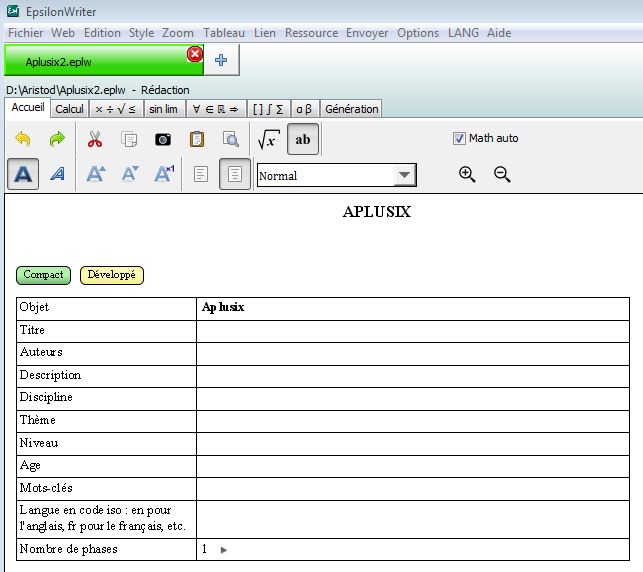Open the Edition menu
This screenshot has height=572, width=643.
tap(102, 33)
